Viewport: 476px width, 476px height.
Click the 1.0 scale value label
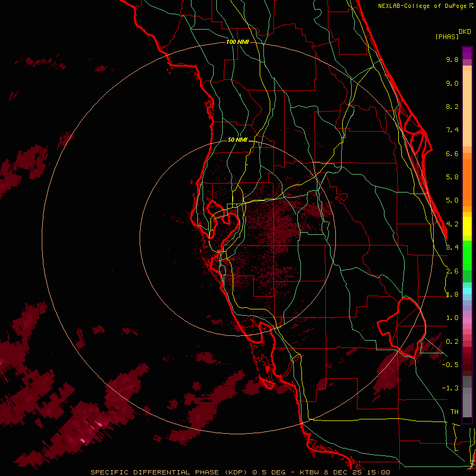452,318
